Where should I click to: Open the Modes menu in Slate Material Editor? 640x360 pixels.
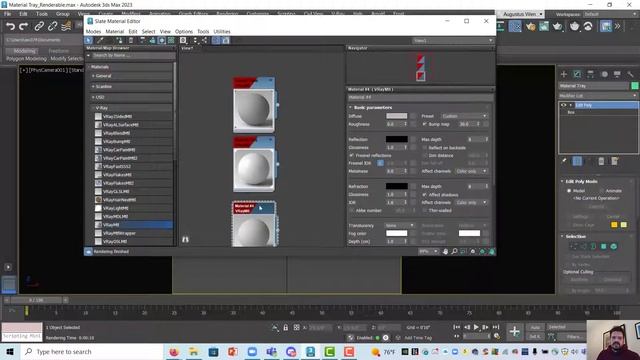click(93, 31)
